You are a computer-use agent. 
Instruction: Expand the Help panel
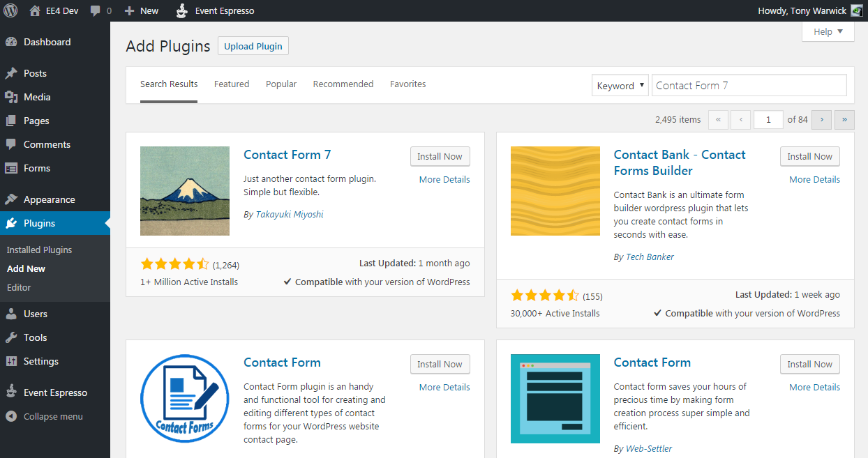click(x=828, y=31)
